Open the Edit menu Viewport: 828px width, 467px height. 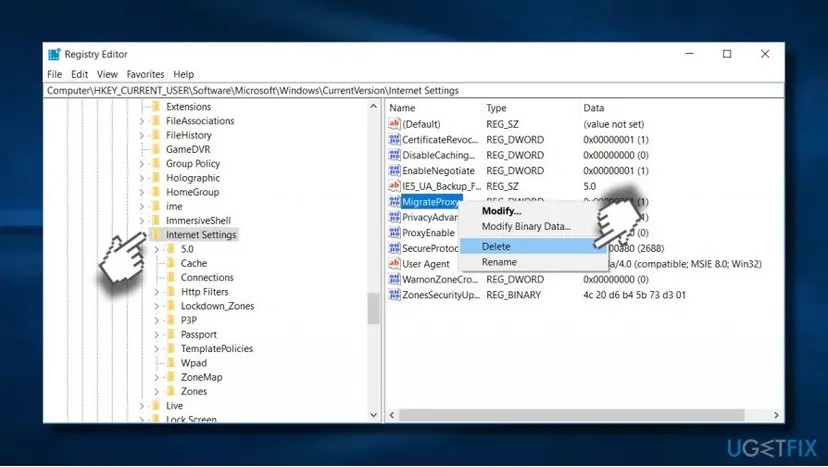pos(80,74)
